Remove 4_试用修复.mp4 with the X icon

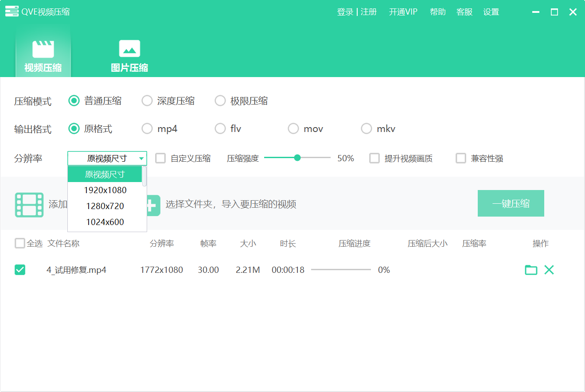[549, 270]
